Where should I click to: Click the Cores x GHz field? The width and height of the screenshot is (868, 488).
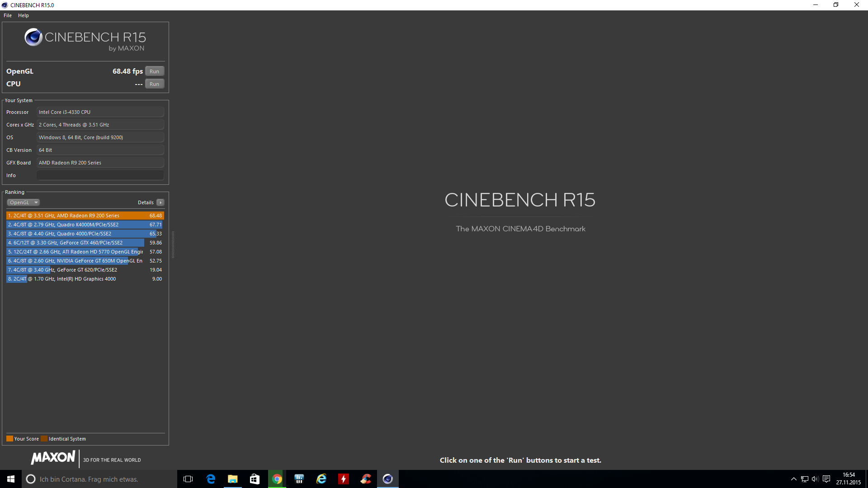tap(100, 125)
